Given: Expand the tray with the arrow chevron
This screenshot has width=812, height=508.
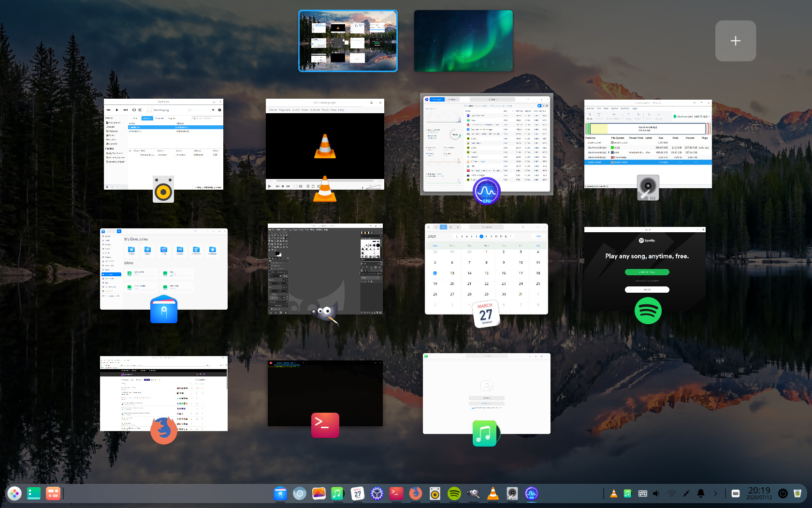Looking at the screenshot, I should click(716, 493).
